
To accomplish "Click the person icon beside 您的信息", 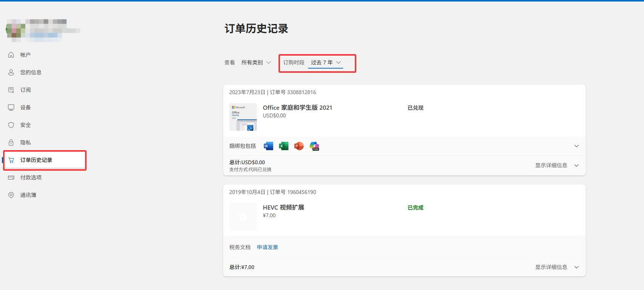I will point(11,72).
